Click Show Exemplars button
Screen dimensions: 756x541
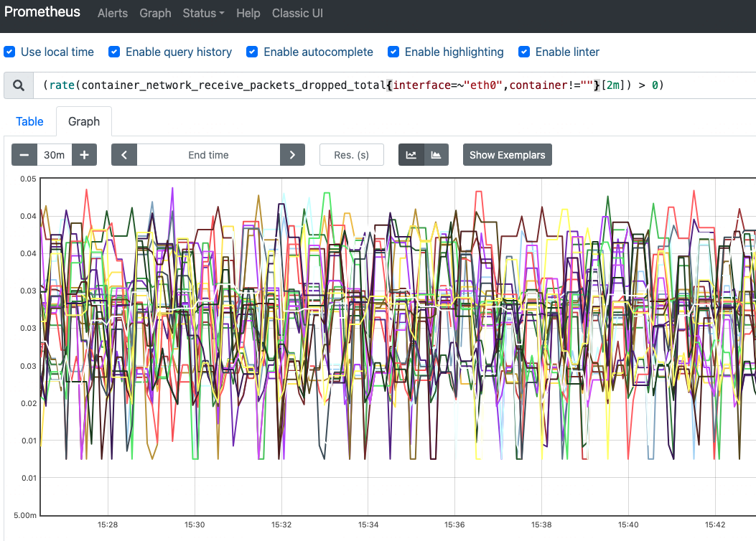click(x=507, y=155)
